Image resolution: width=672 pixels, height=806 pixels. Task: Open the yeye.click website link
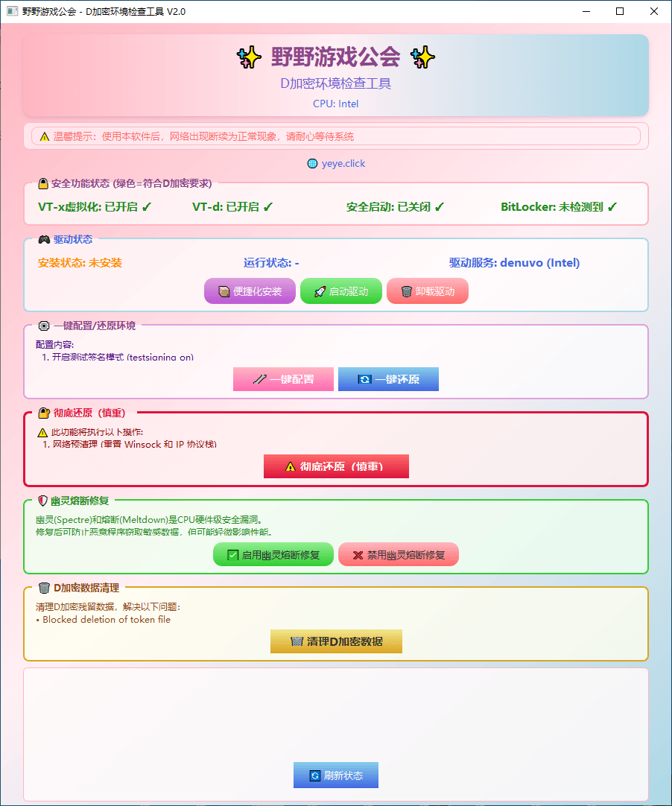[343, 163]
